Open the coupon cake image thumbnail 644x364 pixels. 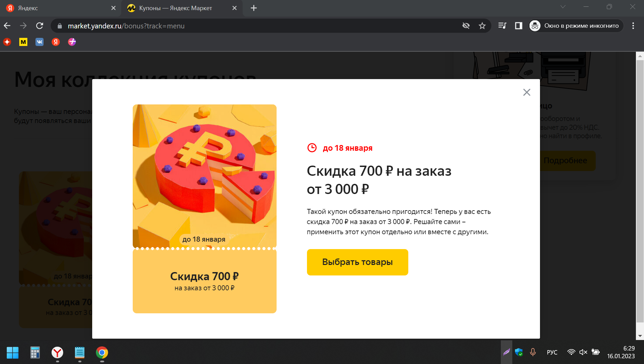(x=205, y=176)
